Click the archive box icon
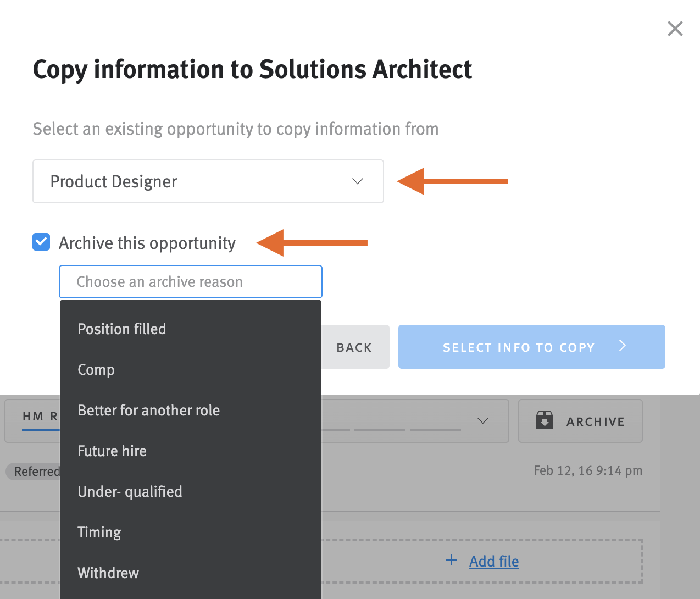 pos(545,420)
